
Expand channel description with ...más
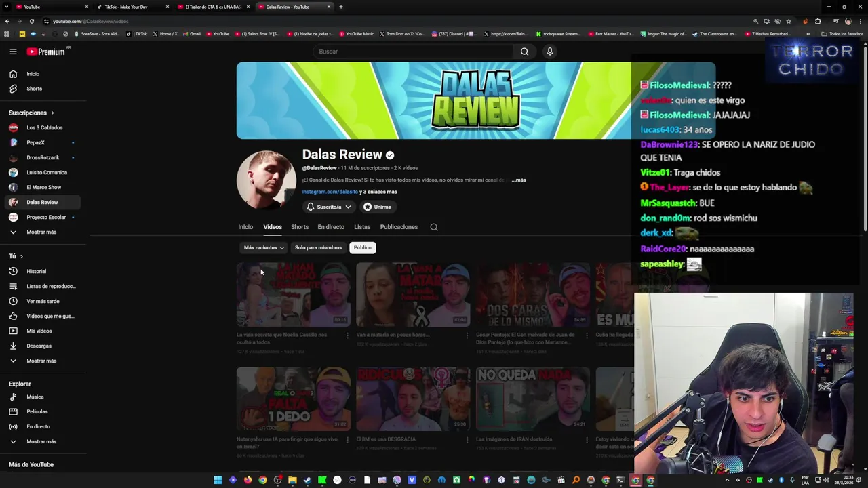point(519,180)
